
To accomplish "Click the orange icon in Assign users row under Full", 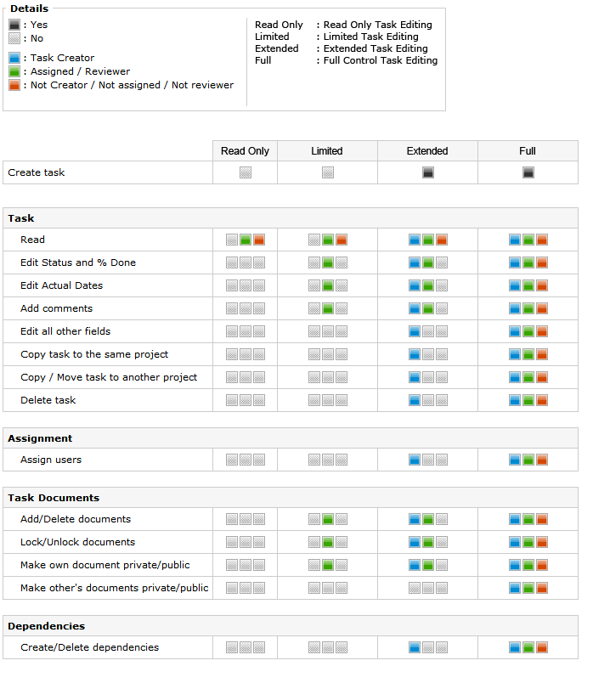I will tap(542, 460).
